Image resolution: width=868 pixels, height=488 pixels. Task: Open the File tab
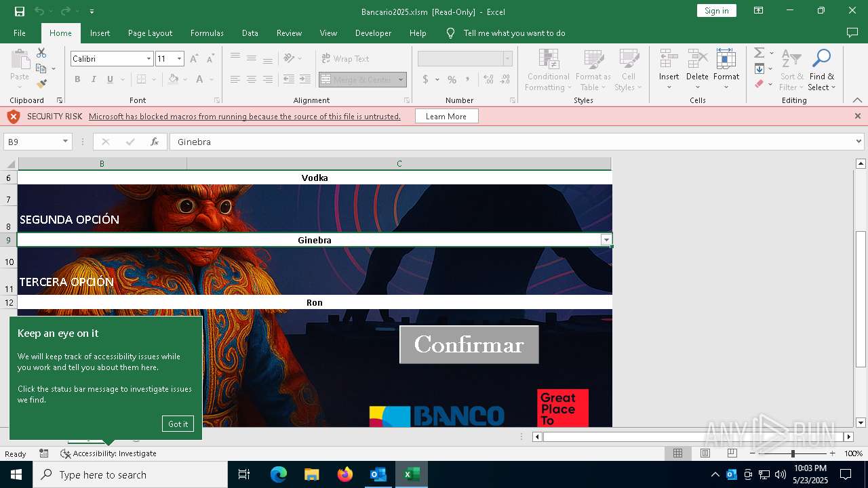(x=20, y=33)
